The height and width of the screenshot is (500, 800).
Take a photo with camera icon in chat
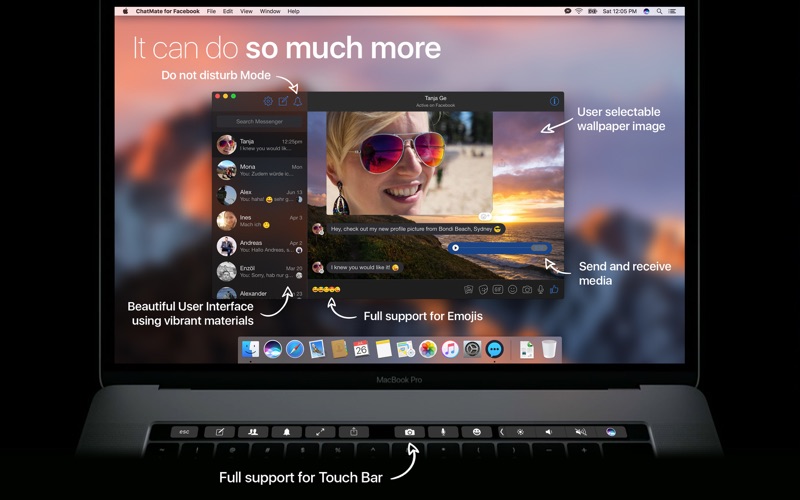pos(527,290)
